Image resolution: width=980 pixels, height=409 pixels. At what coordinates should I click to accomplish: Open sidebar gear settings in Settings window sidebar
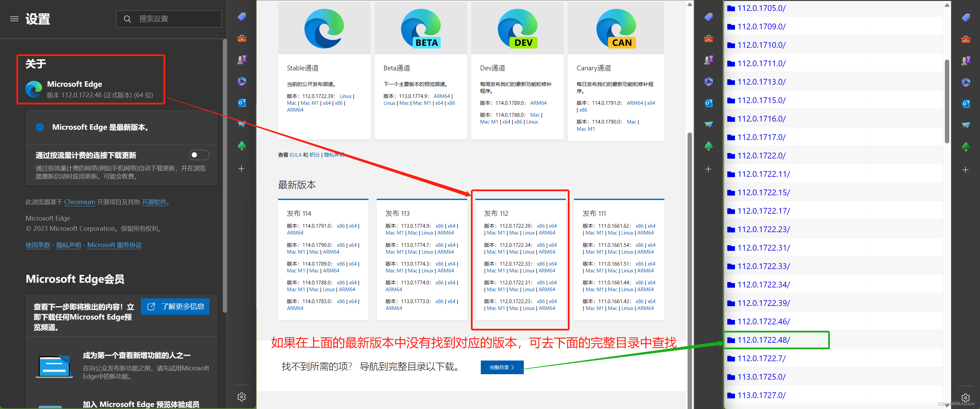242,397
